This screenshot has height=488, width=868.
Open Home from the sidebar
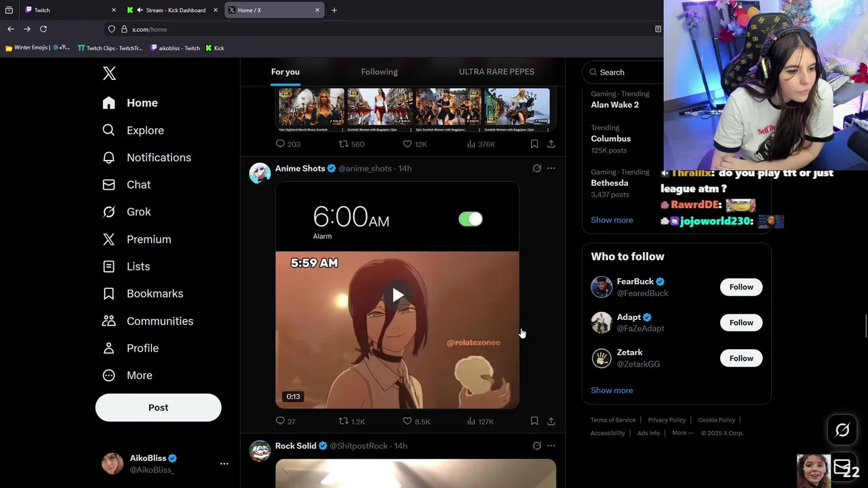(130, 103)
